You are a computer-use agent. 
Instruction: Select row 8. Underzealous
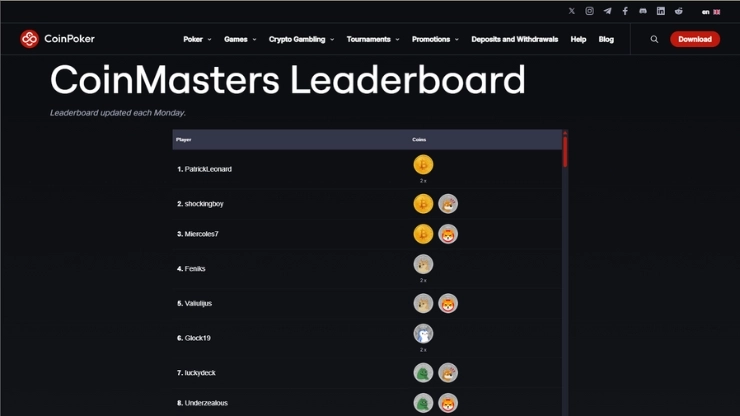[367, 403]
